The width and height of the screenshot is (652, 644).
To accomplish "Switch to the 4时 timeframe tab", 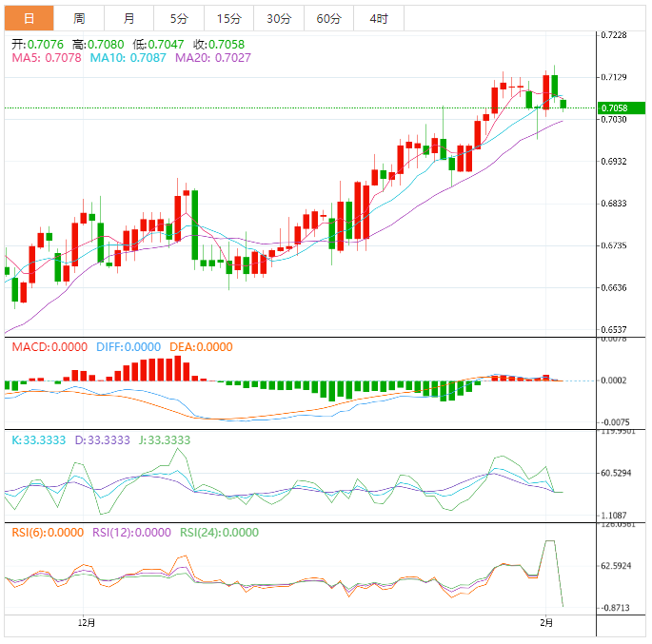I will [x=378, y=18].
